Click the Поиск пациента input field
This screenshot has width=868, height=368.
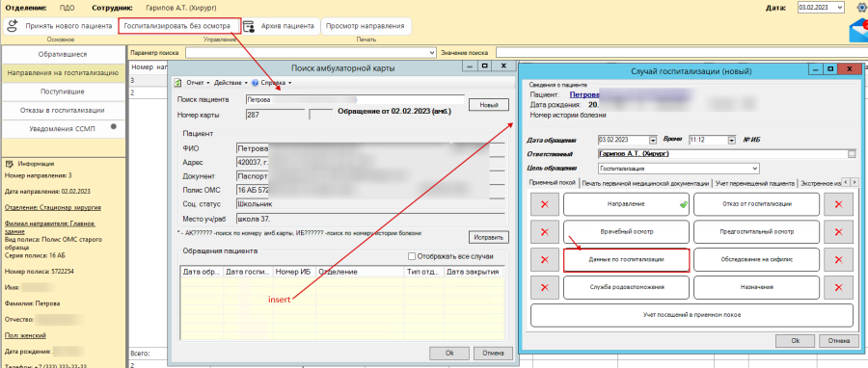[x=355, y=99]
